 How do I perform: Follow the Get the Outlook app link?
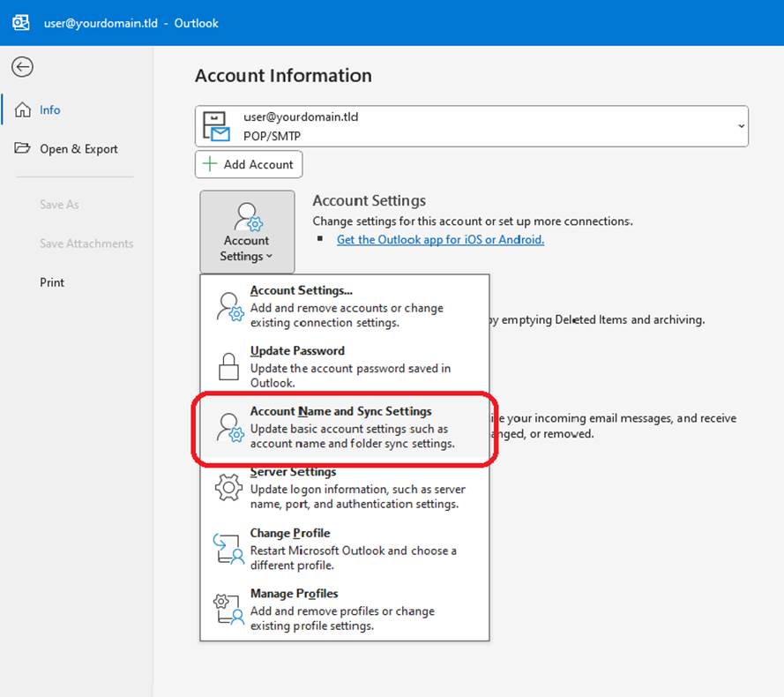pos(440,240)
